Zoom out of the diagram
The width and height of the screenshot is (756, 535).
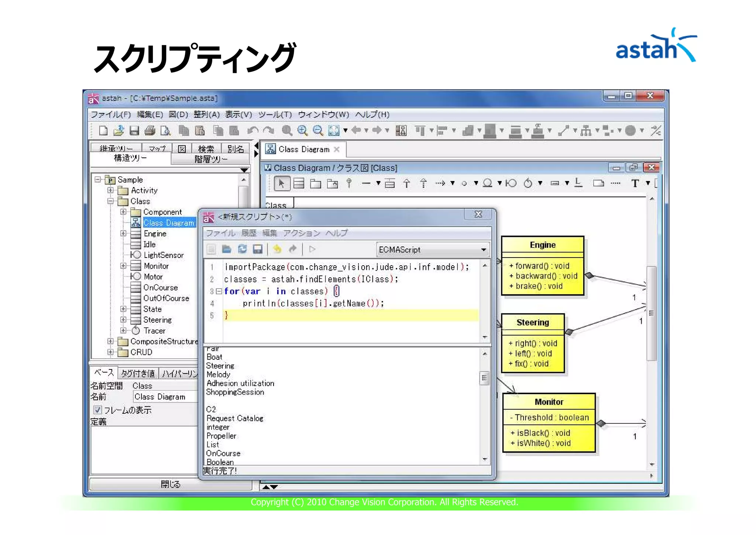point(318,131)
